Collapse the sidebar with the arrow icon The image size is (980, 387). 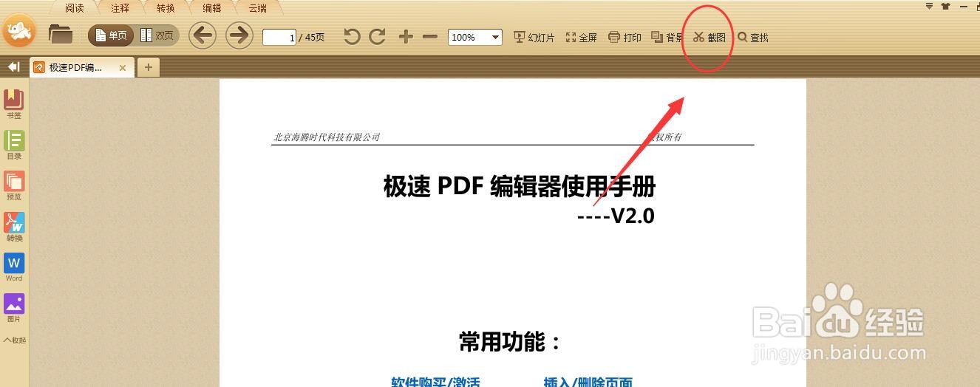[x=13, y=67]
